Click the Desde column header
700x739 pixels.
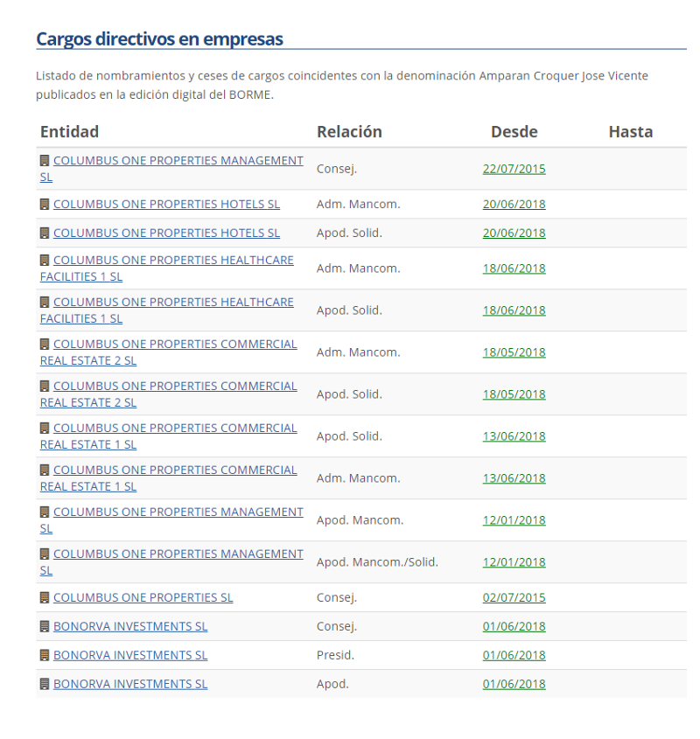(x=514, y=132)
